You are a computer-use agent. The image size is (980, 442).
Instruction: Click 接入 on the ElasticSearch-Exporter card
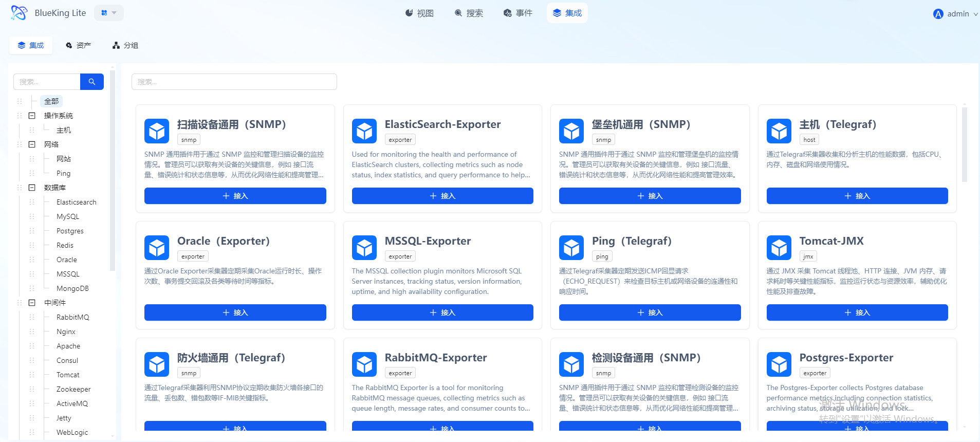pos(442,196)
